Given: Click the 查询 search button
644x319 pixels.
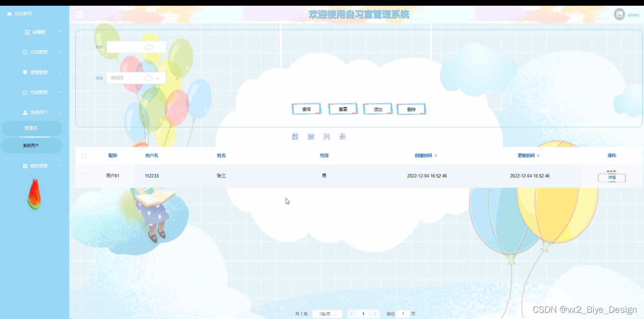Looking at the screenshot, I should [x=306, y=109].
